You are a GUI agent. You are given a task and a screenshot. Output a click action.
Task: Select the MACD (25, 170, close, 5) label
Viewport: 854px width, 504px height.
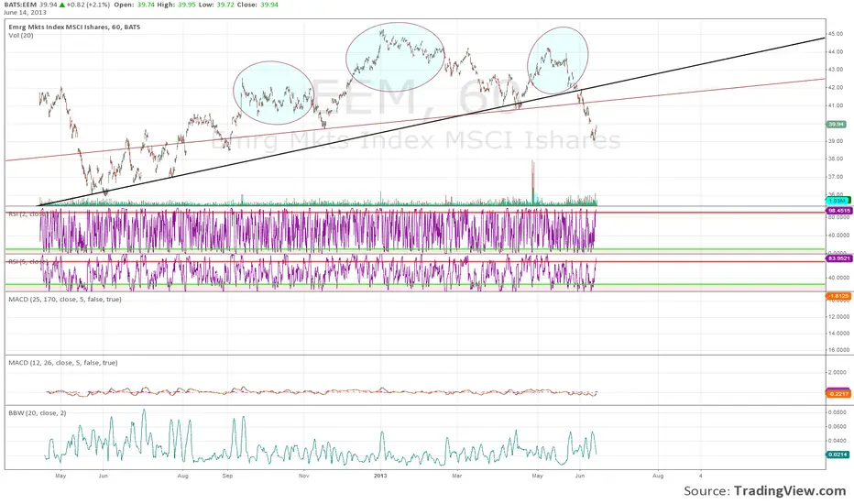point(65,299)
